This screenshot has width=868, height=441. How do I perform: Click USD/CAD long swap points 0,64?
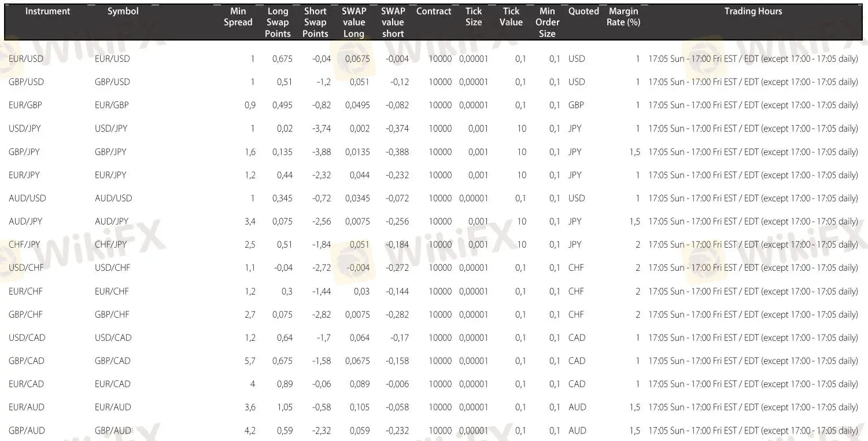click(285, 337)
